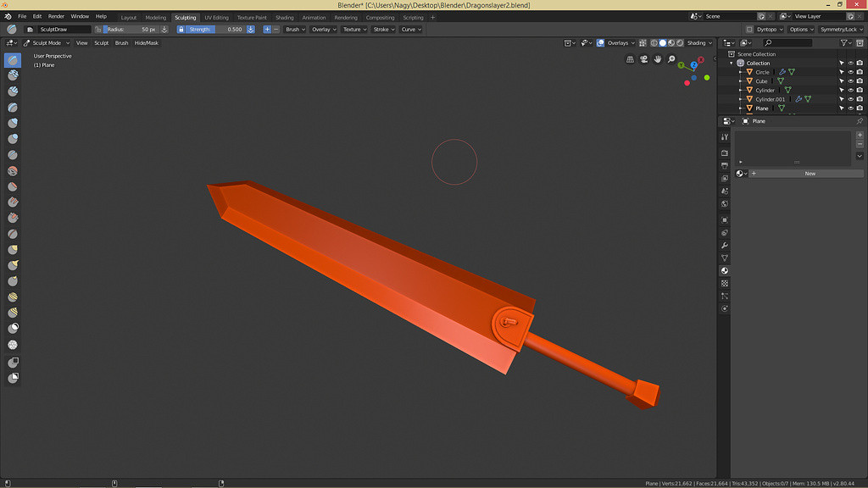Select the Box Hide tool
Viewport: 868px width, 488px height.
13,378
